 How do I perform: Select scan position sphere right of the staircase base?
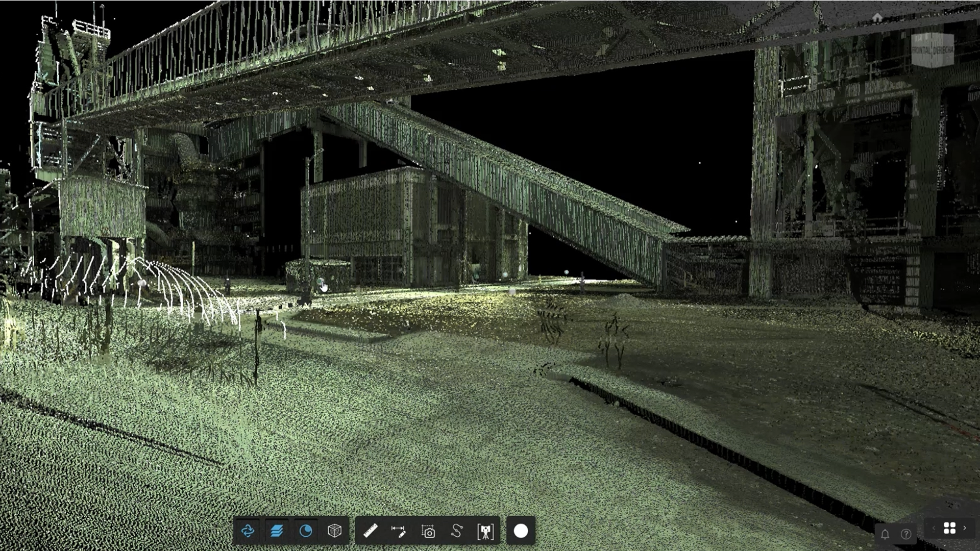click(566, 273)
